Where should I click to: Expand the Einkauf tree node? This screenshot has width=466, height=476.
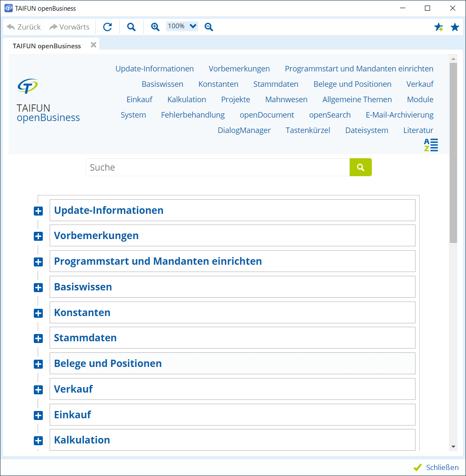tap(38, 415)
